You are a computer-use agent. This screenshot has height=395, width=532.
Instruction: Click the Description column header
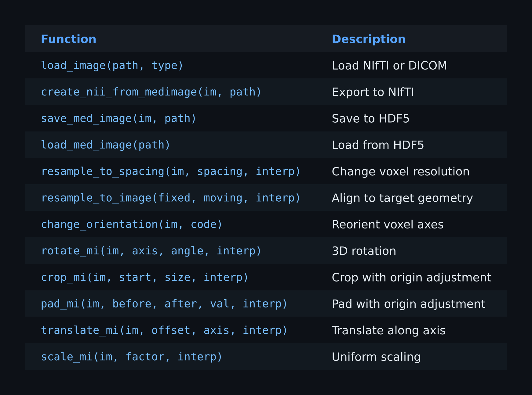(x=368, y=39)
